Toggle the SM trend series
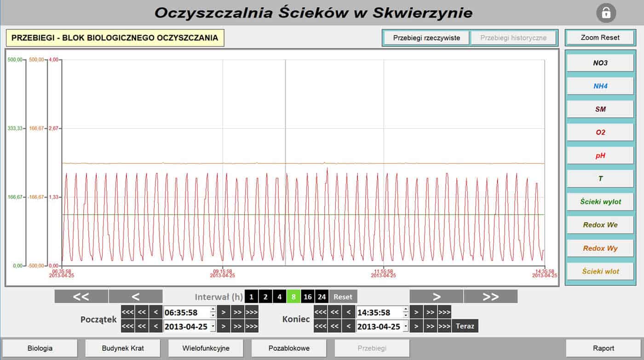Image resolution: width=644 pixels, height=360 pixels. pos(600,109)
